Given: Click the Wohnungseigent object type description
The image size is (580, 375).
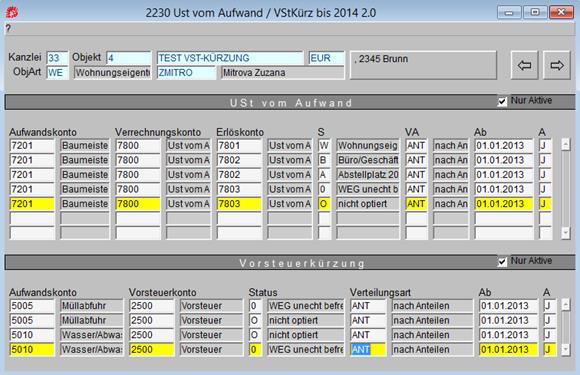Looking at the screenshot, I should (112, 72).
